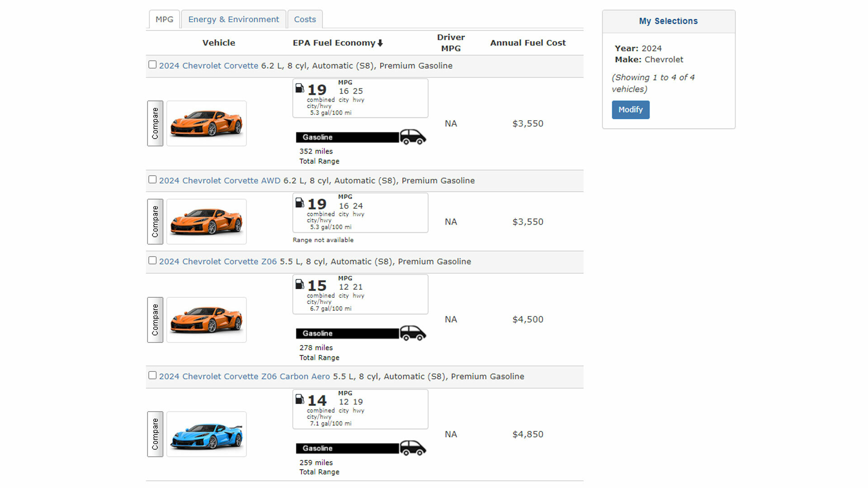Switch to Energy & Environment tab
The image size is (868, 488).
[x=233, y=19]
